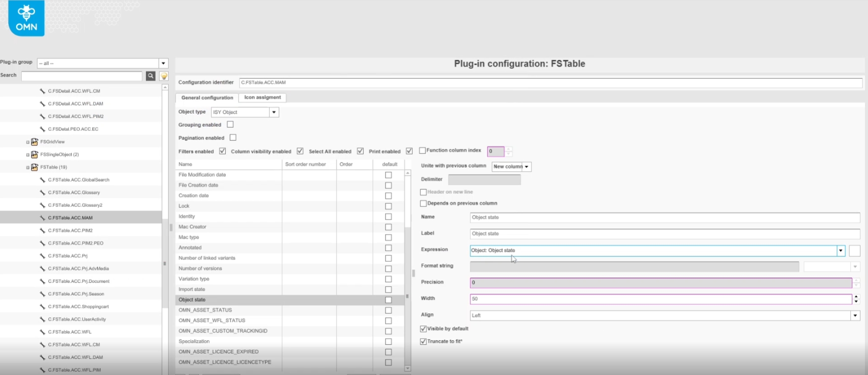The height and width of the screenshot is (375, 868).
Task: Uncheck the Filters enabled checkbox
Action: click(222, 151)
